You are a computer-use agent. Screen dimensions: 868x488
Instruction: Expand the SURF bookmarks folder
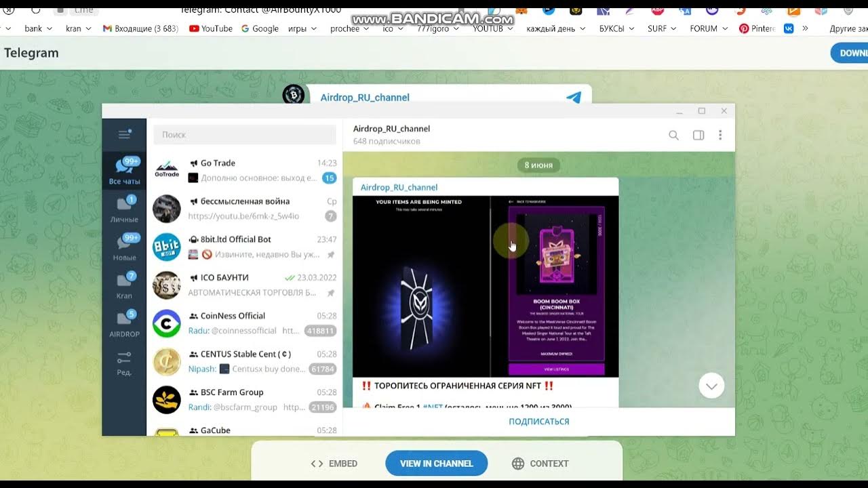(662, 28)
